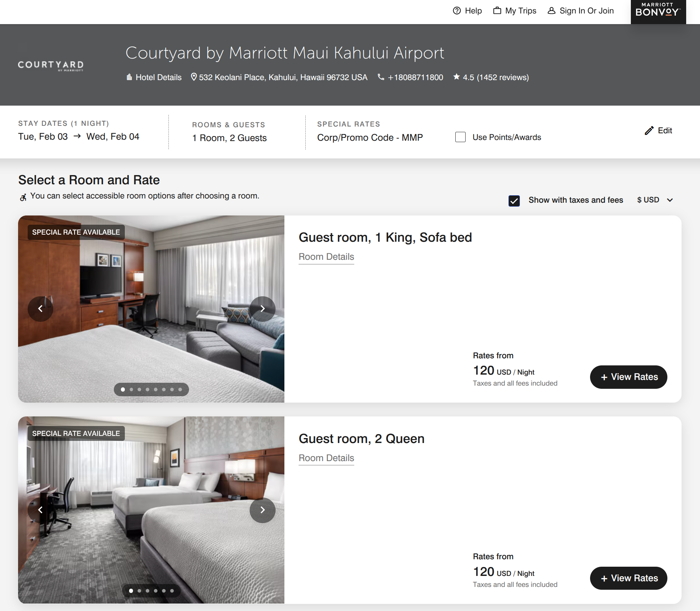Click the Sign In person icon
700x611 pixels.
(x=551, y=11)
